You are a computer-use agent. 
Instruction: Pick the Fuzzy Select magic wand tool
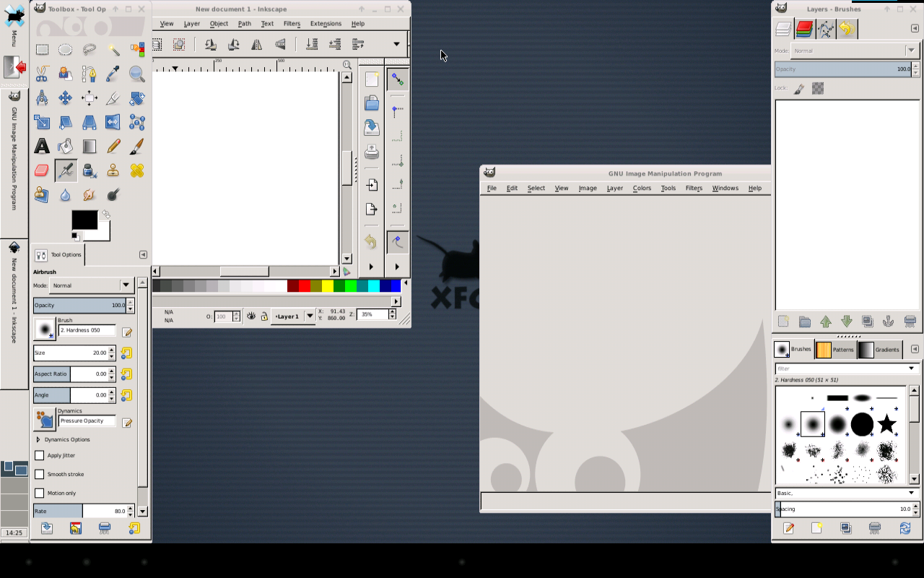(x=113, y=50)
